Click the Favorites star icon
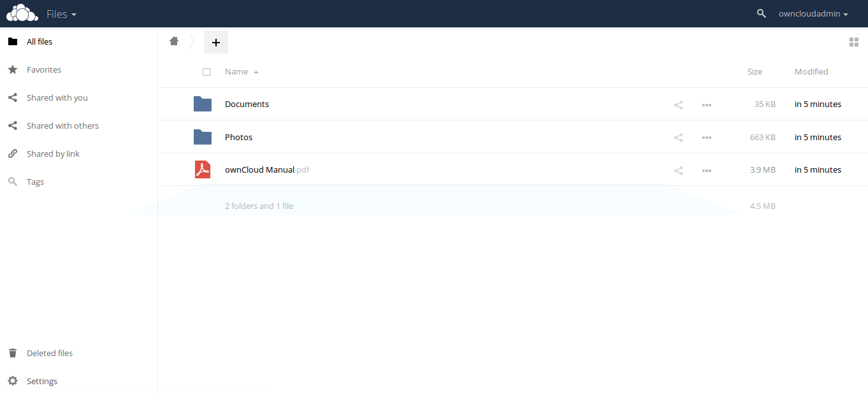The image size is (868, 395). (13, 69)
